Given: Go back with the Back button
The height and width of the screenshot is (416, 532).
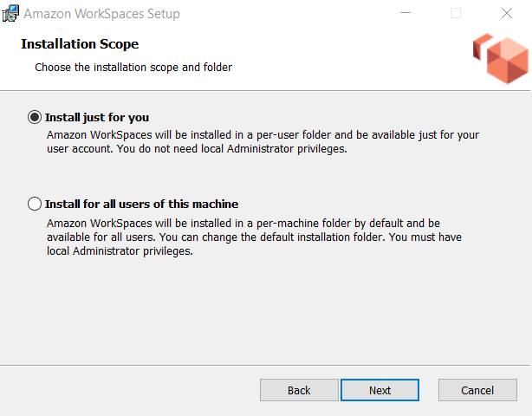Looking at the screenshot, I should tap(299, 390).
